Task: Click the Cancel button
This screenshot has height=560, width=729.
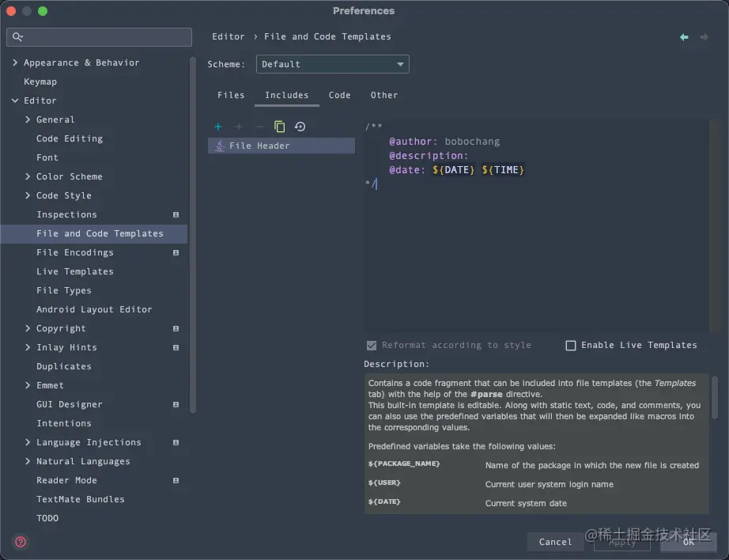Action: coord(555,542)
